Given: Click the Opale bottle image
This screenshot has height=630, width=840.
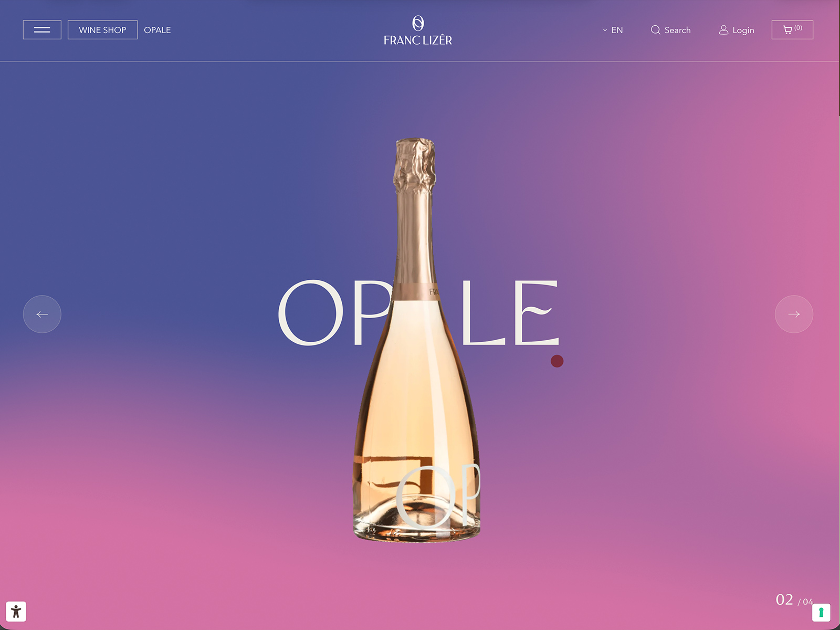Looking at the screenshot, I should coord(417,340).
